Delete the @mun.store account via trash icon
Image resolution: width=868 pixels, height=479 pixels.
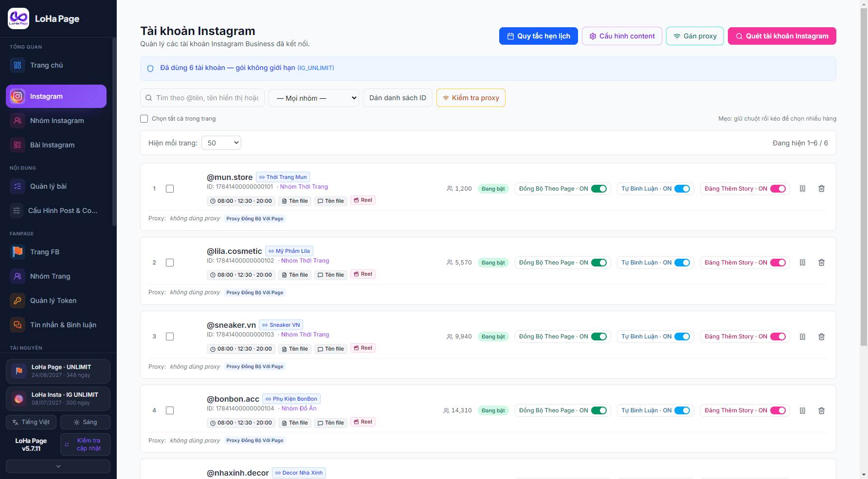[821, 189]
